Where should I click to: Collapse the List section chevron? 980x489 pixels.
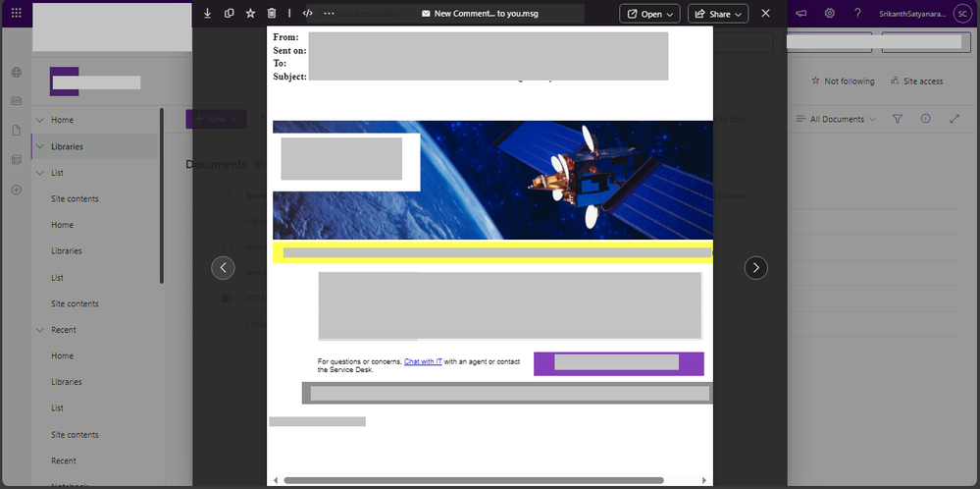tap(40, 173)
